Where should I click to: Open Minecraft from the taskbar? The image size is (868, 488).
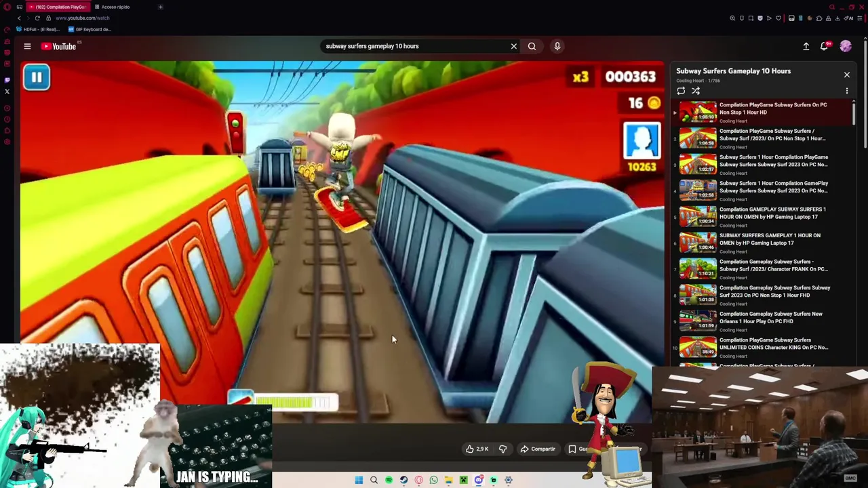(x=463, y=481)
